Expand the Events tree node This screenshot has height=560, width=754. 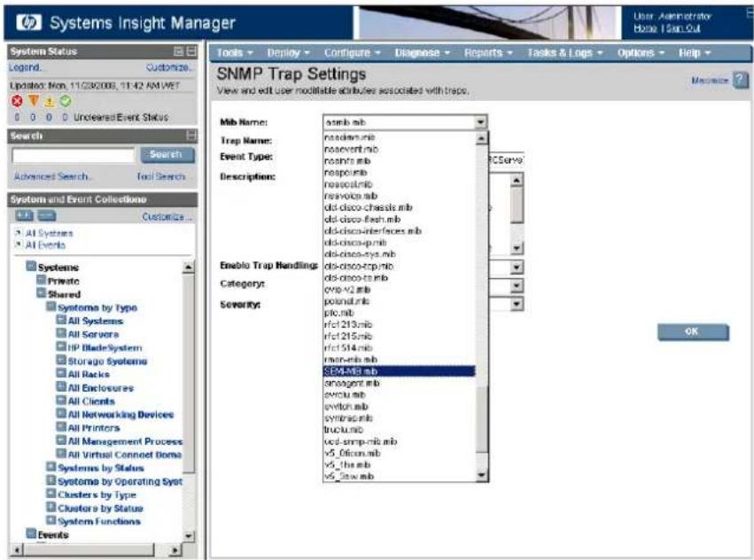(x=31, y=533)
